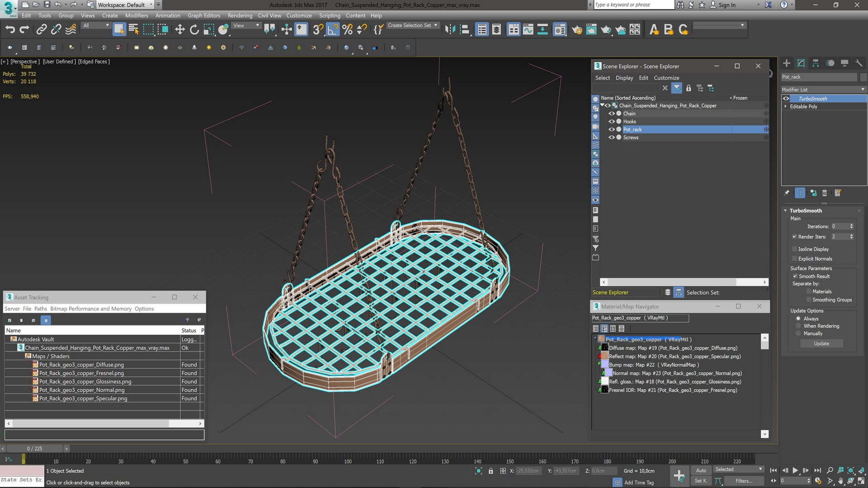Activate the Rotate tool
868x488 pixels.
point(194,30)
